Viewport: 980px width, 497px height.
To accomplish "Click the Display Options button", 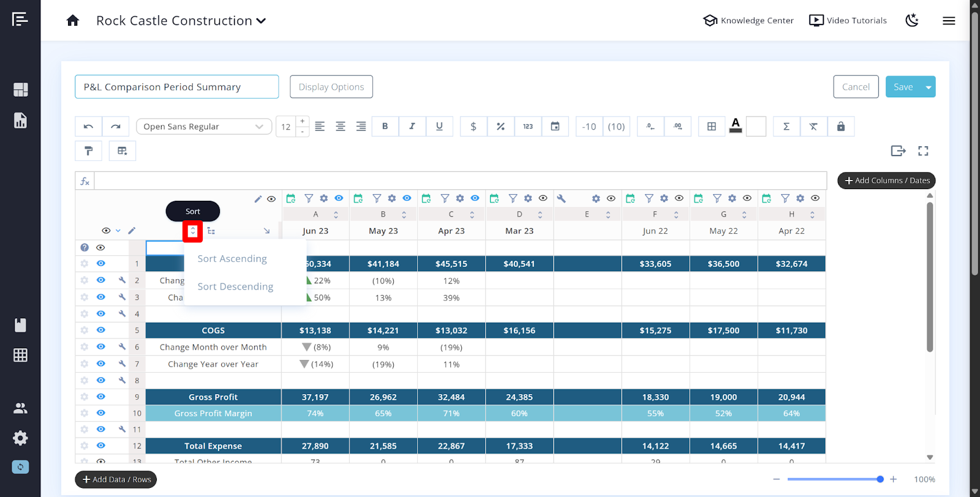I will point(331,87).
